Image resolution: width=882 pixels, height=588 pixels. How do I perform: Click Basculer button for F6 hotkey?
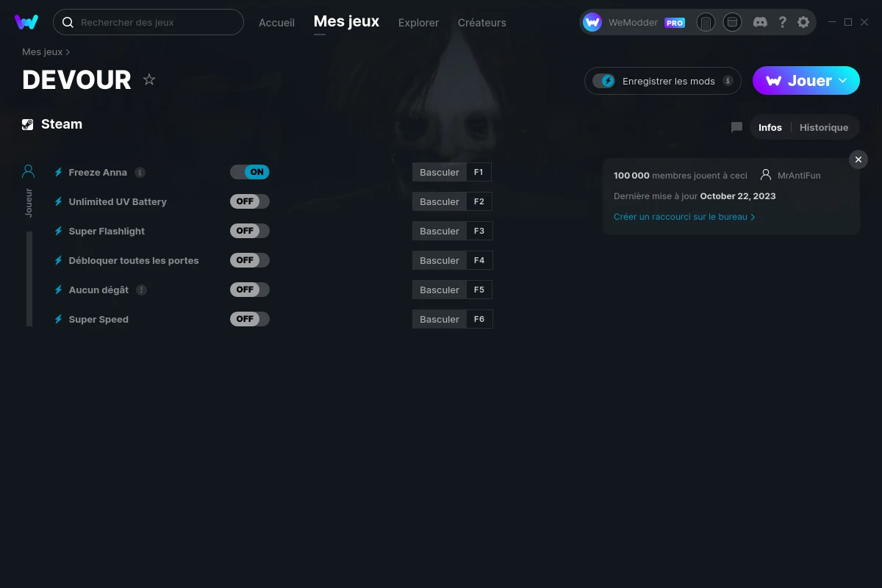coord(440,319)
